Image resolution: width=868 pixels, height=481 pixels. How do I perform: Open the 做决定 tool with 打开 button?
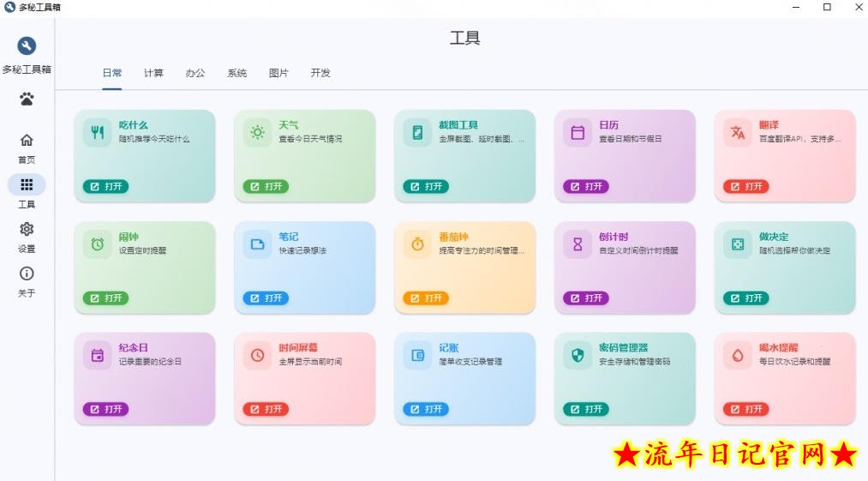tap(745, 298)
